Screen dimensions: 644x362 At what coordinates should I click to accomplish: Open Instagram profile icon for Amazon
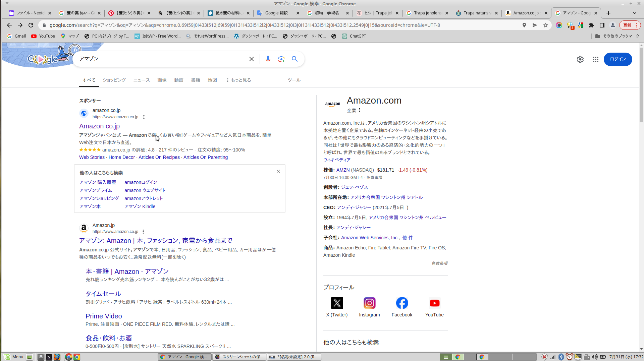pos(369,303)
